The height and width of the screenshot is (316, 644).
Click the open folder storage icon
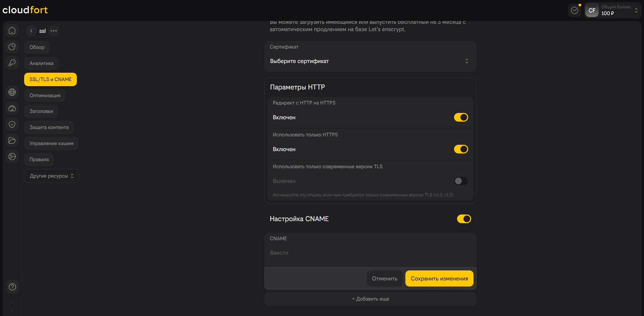[x=12, y=140]
